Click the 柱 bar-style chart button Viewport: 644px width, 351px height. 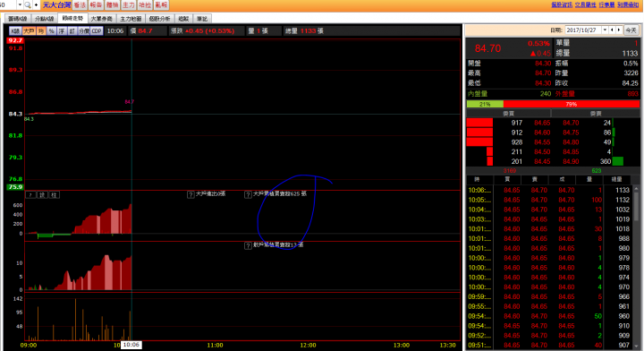coord(54,195)
